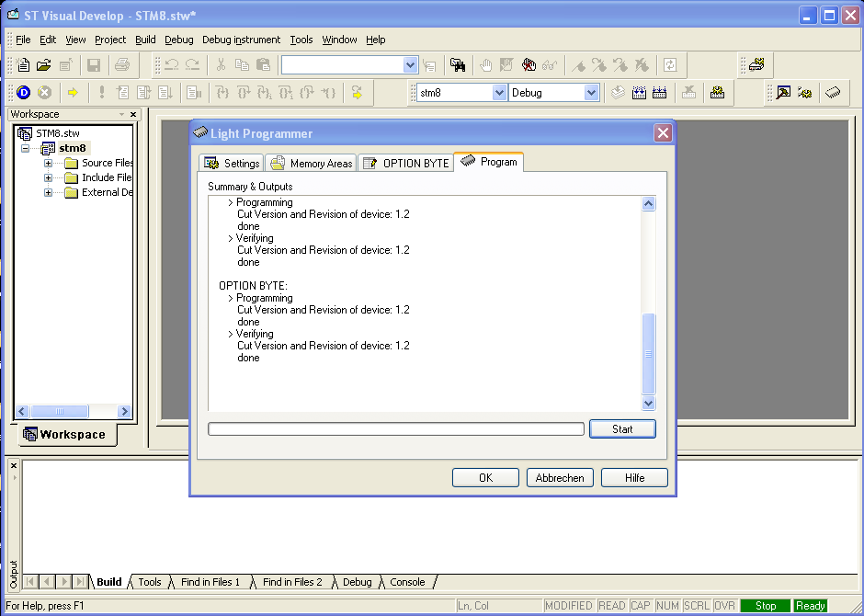
Task: Click the red crossed-out hand breakpoint icon
Action: pos(529,65)
